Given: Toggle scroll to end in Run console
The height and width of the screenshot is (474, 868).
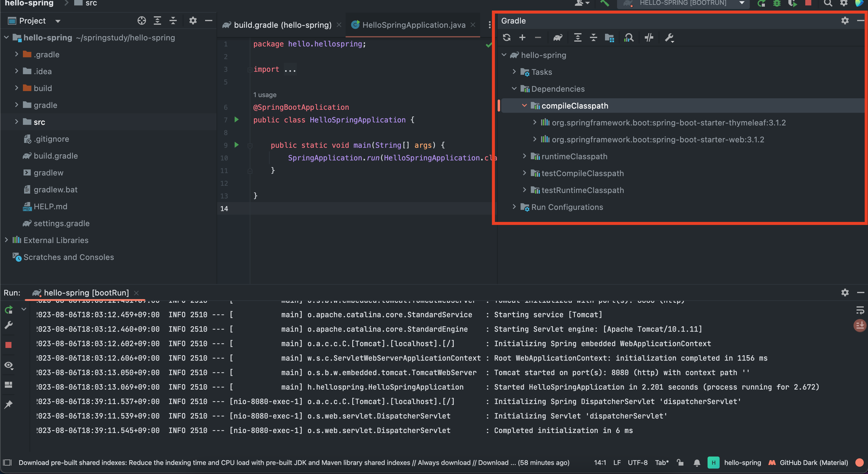Looking at the screenshot, I should (860, 325).
